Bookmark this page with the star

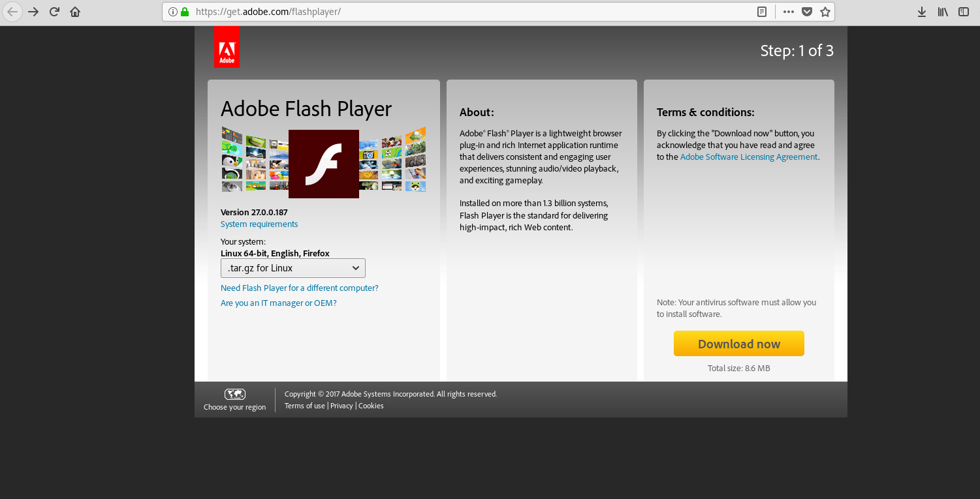(x=825, y=12)
